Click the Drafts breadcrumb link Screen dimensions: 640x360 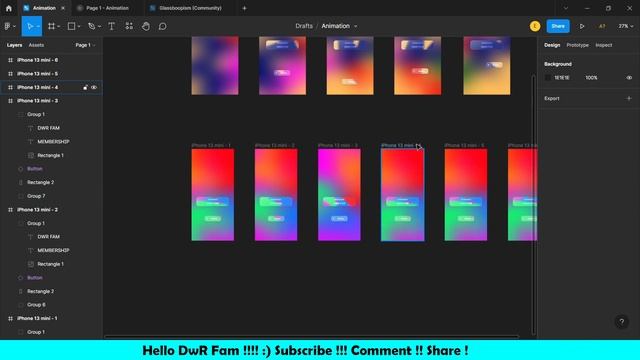pos(304,26)
